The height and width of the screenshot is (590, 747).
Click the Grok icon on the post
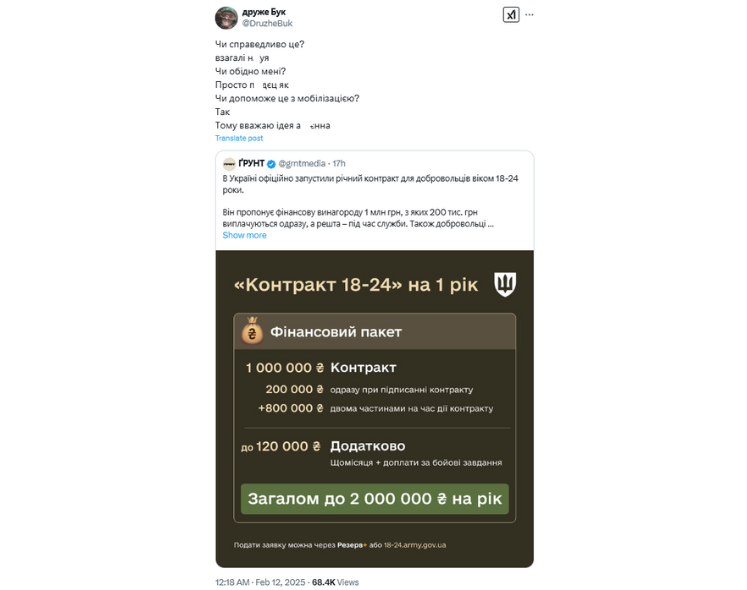[x=510, y=15]
